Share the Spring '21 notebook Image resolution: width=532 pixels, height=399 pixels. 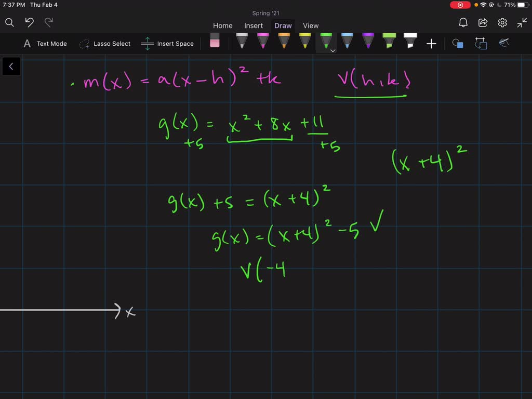click(483, 23)
